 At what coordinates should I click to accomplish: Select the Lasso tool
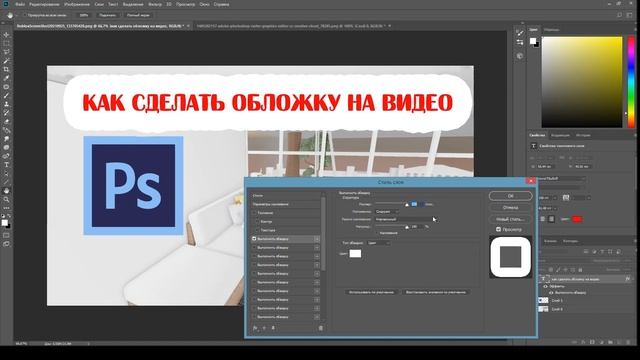(x=6, y=52)
